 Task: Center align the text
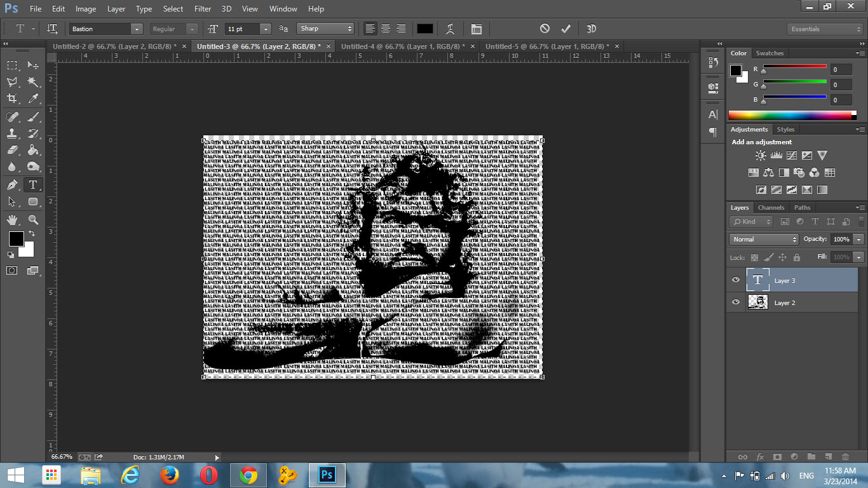tap(385, 29)
